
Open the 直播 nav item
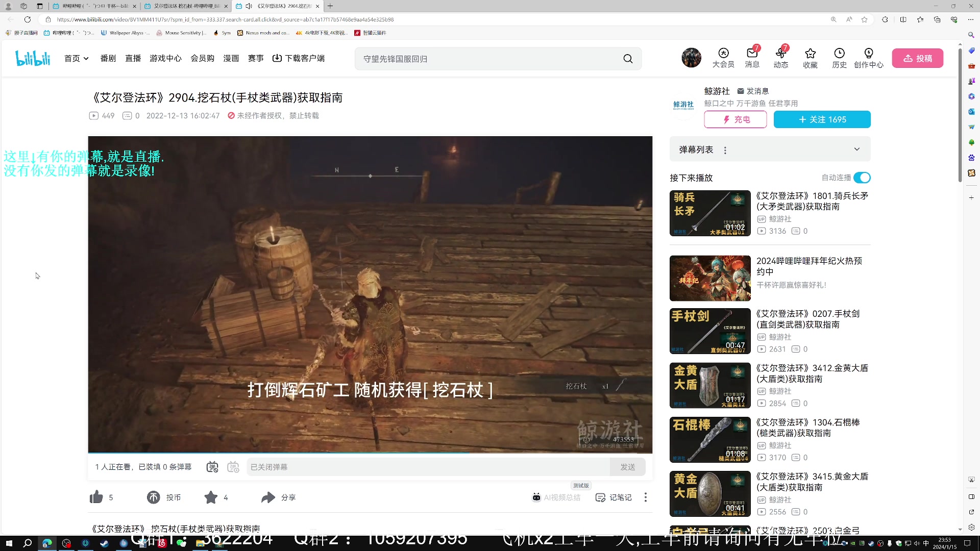coord(133,58)
